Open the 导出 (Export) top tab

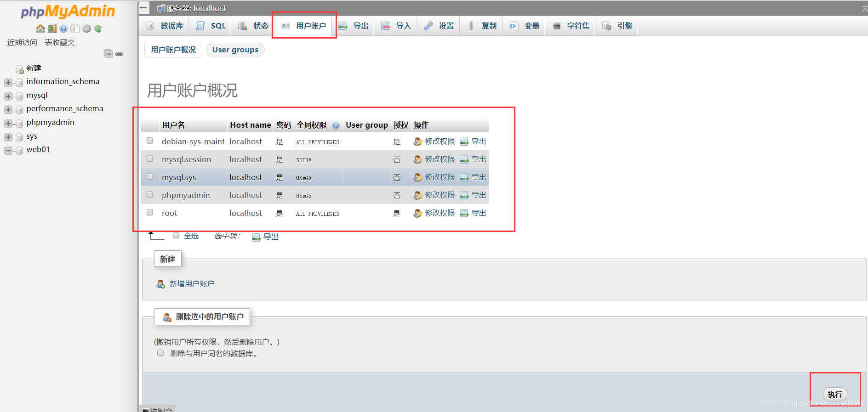point(354,26)
